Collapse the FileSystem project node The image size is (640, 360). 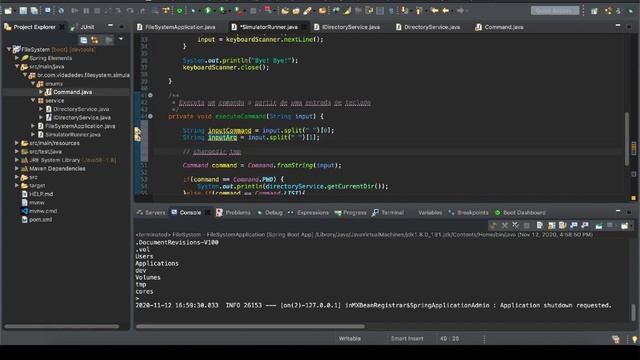pos(9,49)
